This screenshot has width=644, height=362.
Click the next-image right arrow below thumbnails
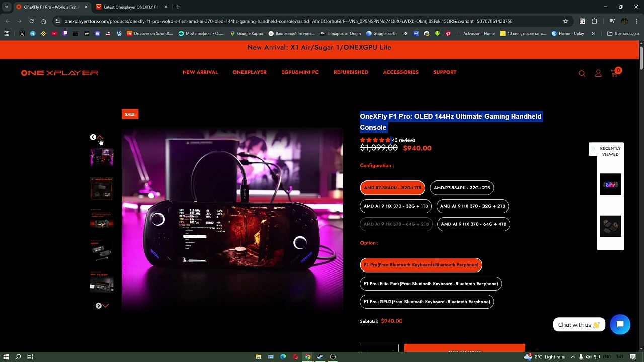tap(99, 306)
